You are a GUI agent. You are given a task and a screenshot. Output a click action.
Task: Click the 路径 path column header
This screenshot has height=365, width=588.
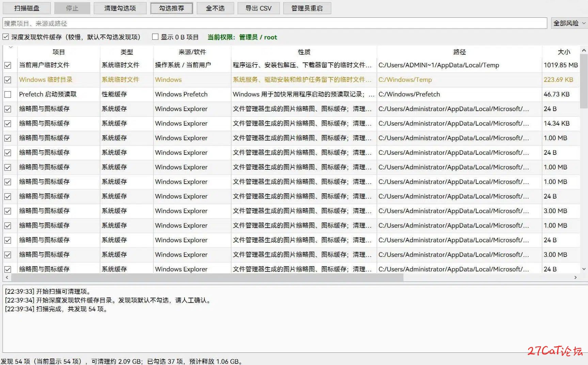point(459,52)
